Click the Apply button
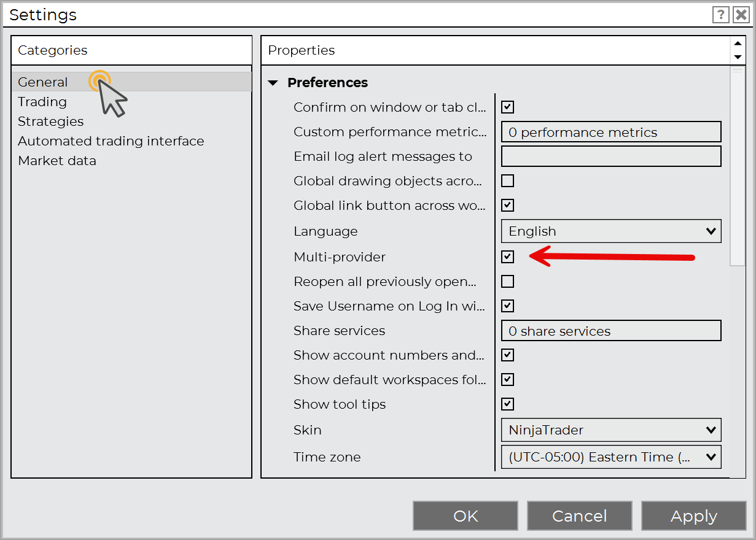 tap(693, 516)
